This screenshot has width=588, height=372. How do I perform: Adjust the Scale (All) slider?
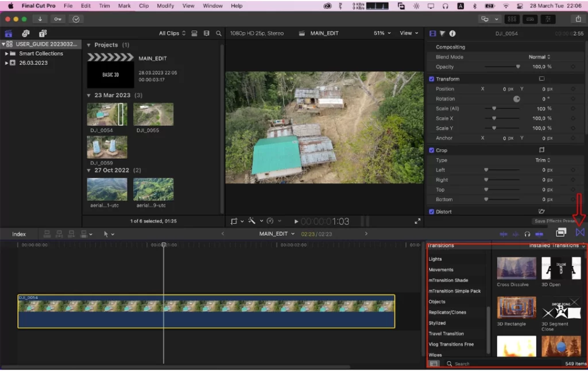point(502,109)
